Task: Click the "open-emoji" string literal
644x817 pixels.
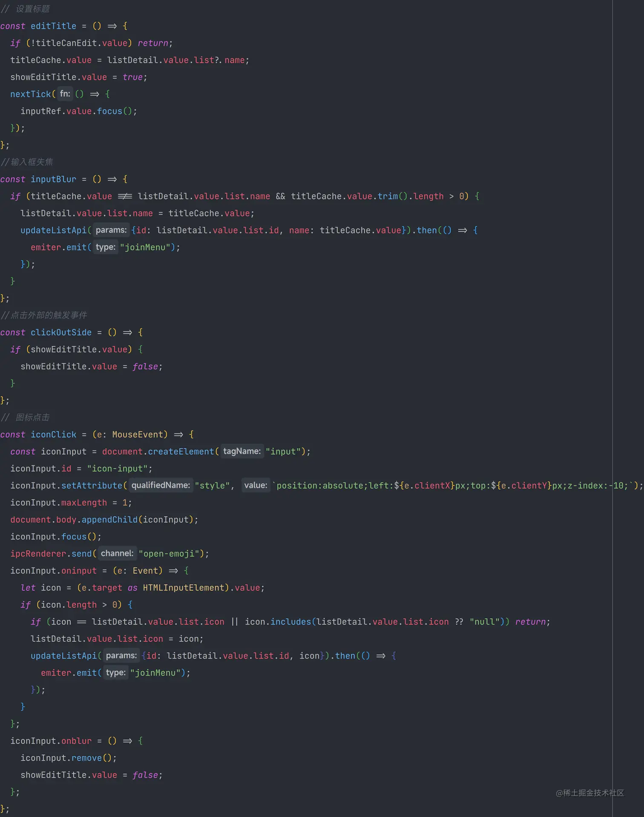Action: click(169, 554)
